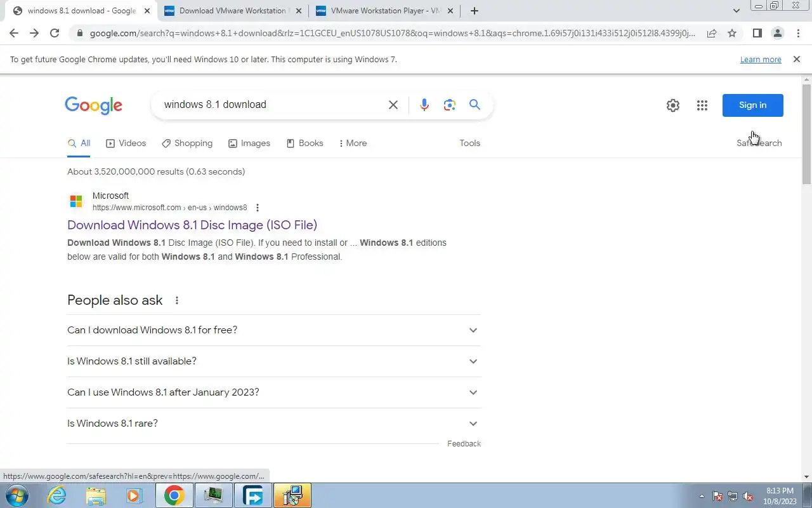Click the taskbar clock 8:13 PM
The width and height of the screenshot is (812, 508).
[780, 491]
